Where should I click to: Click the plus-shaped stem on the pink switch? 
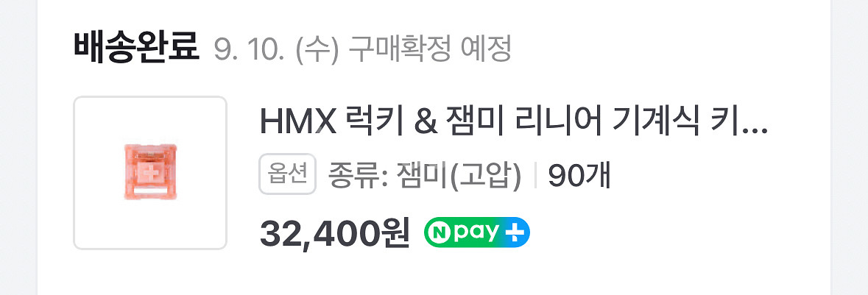[149, 172]
